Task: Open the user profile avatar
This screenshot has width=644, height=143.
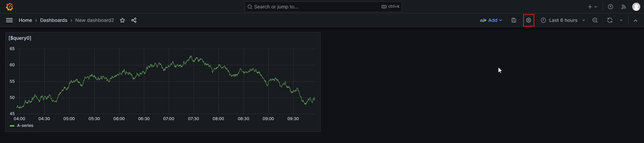Action: click(636, 7)
